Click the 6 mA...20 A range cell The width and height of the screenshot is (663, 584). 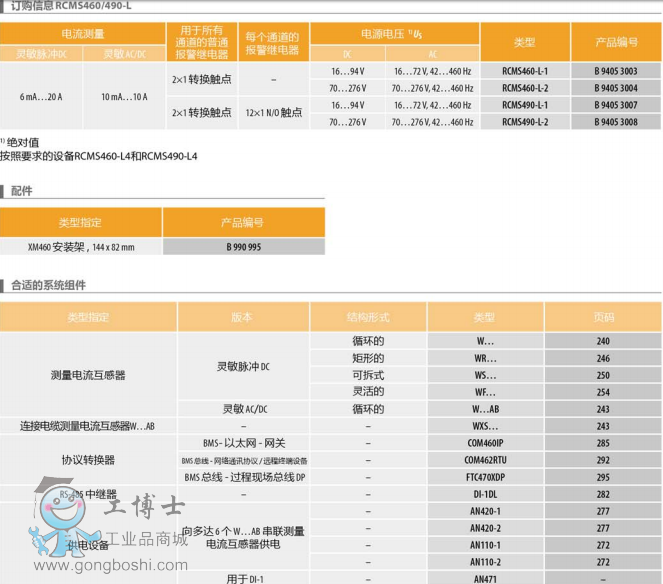pyautogui.click(x=40, y=96)
